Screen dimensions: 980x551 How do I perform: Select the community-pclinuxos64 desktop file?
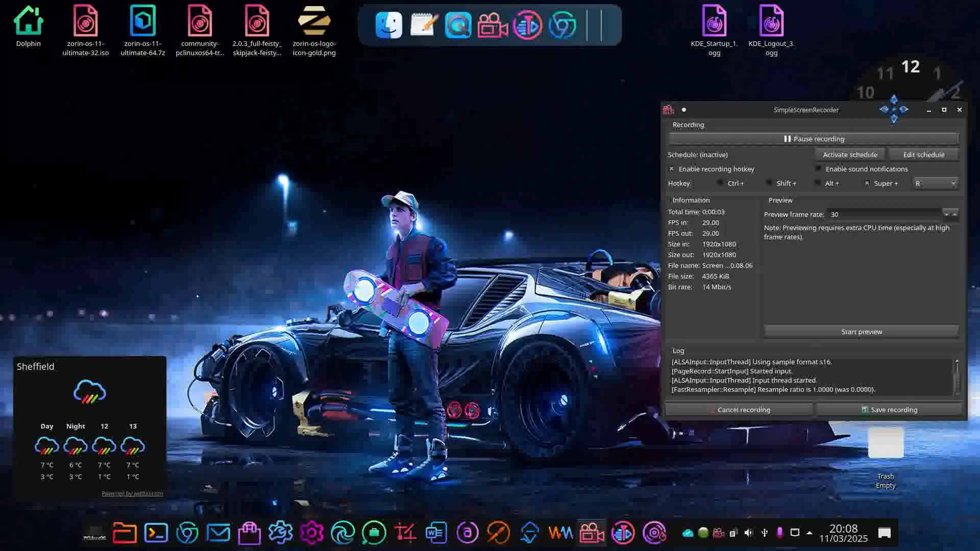200,30
